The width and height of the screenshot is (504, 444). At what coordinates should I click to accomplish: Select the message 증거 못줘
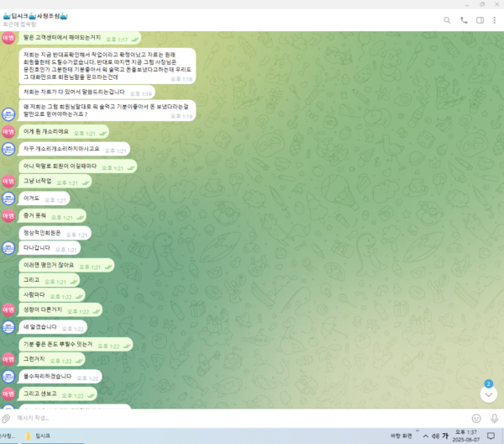point(52,216)
